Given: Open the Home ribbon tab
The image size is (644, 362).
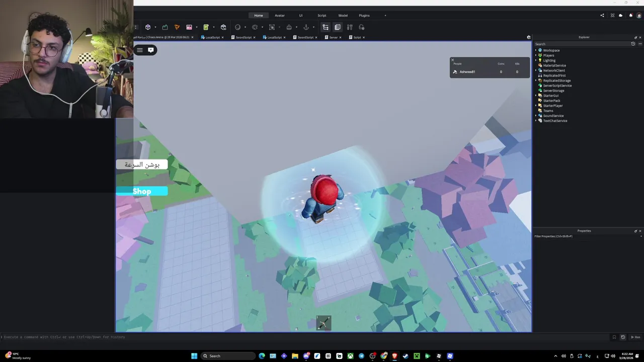Looking at the screenshot, I should click(259, 16).
